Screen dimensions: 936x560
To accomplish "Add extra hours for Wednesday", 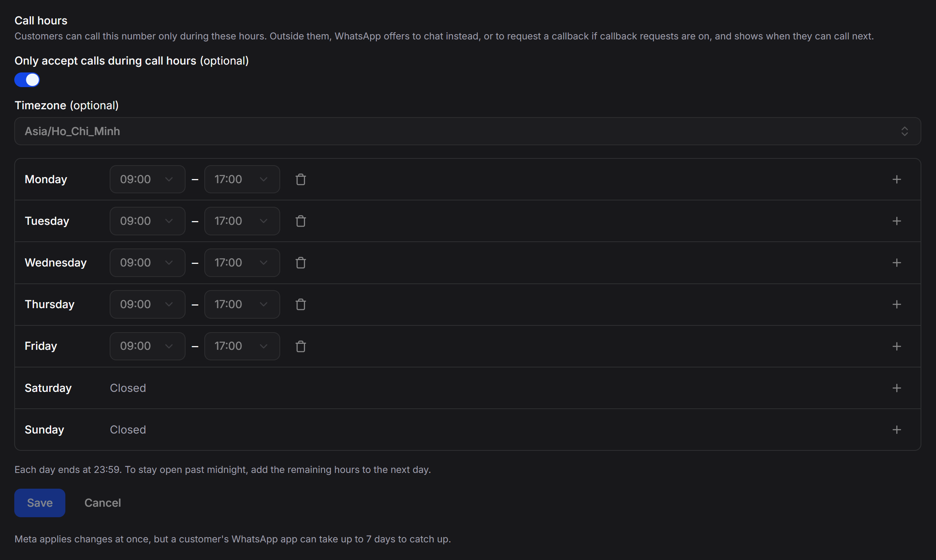I will [x=897, y=263].
